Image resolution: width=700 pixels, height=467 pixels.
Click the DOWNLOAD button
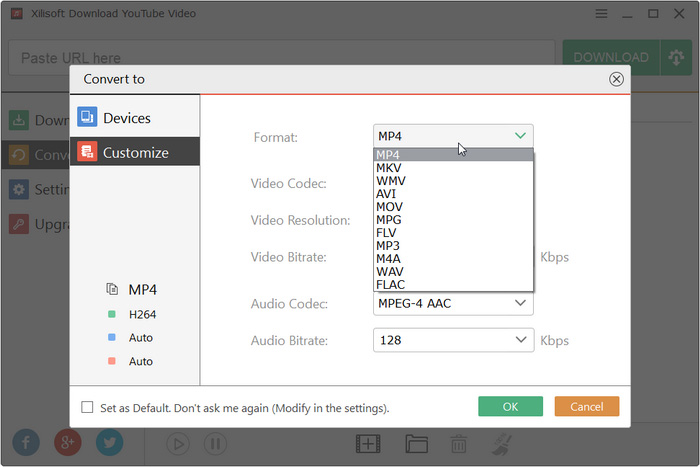(x=611, y=58)
